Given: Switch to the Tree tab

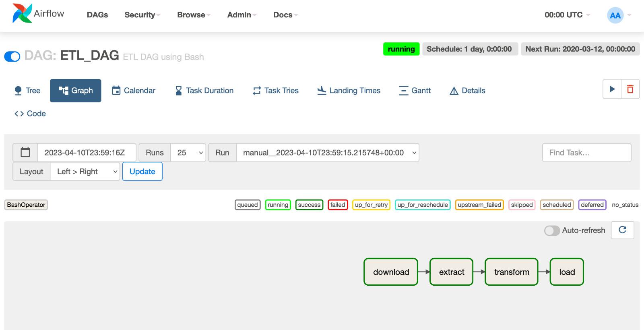Looking at the screenshot, I should 27,91.
